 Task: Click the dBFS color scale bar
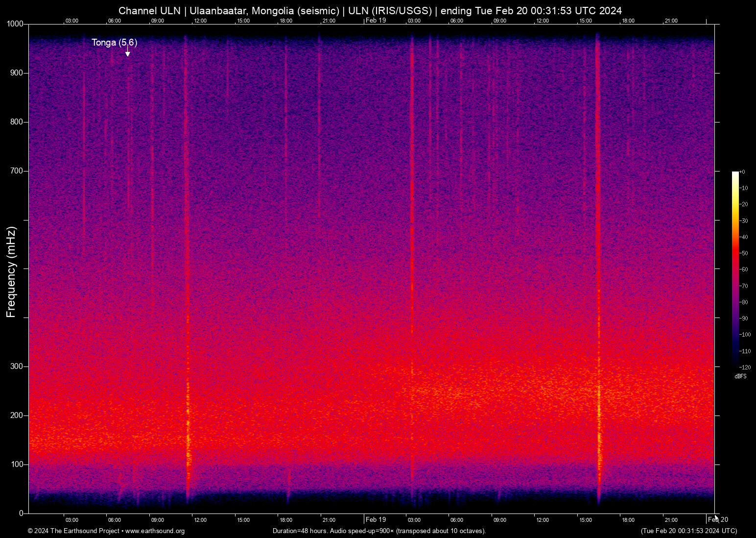735,269
